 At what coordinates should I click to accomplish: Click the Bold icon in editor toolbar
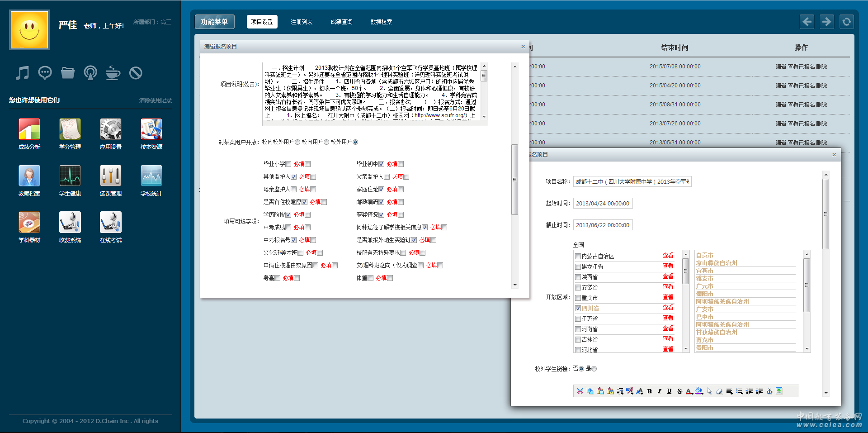pyautogui.click(x=649, y=391)
